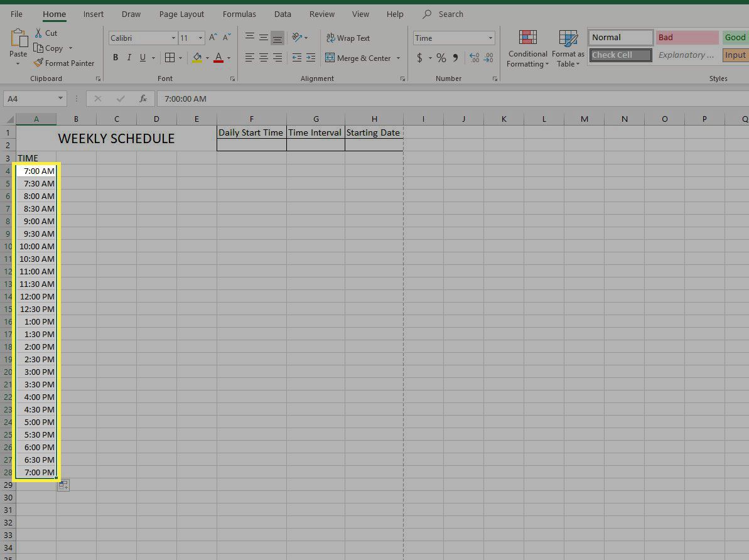Activate the Format Painter
The image size is (749, 560).
click(x=65, y=63)
